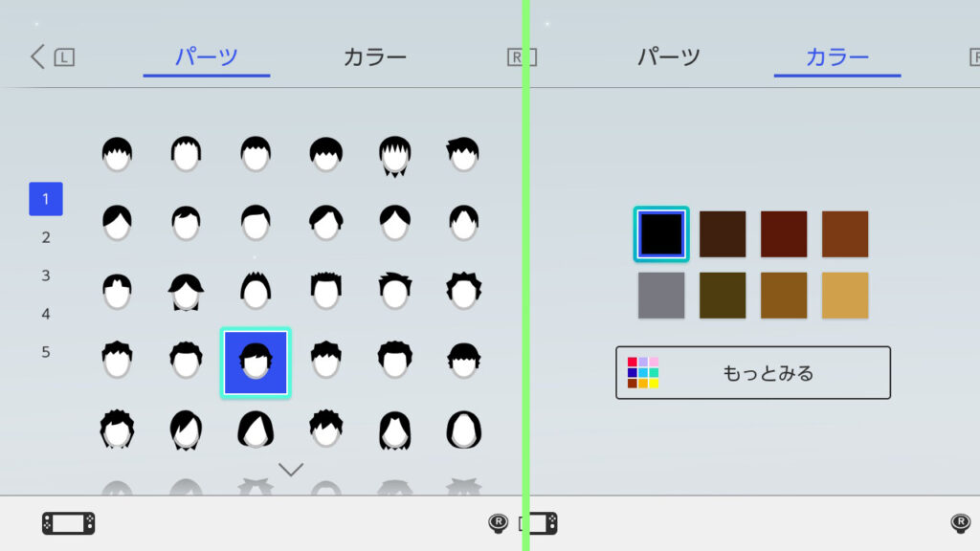Viewport: 980px width, 551px height.
Task: Click the Switch console icon, left panel
Action: [69, 523]
